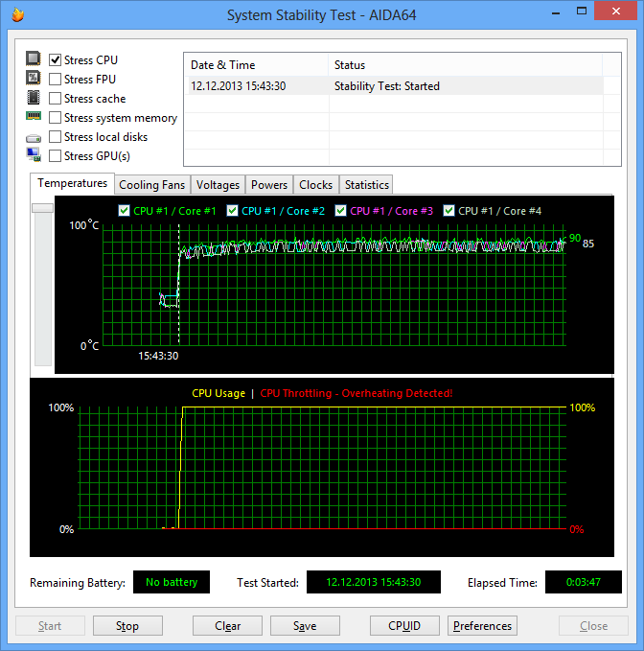The image size is (644, 651).
Task: Enable the Stress FPU checkbox
Action: [x=56, y=79]
